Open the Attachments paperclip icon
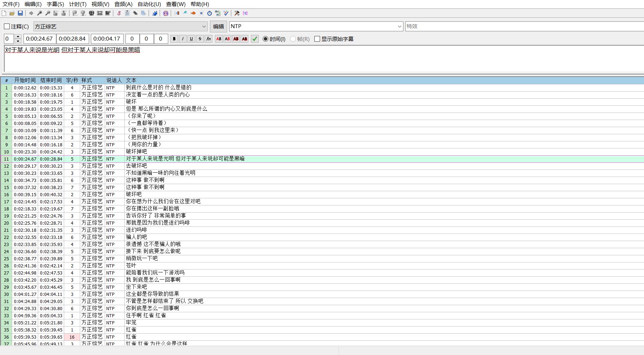This screenshot has width=644, height=355. 135,13
